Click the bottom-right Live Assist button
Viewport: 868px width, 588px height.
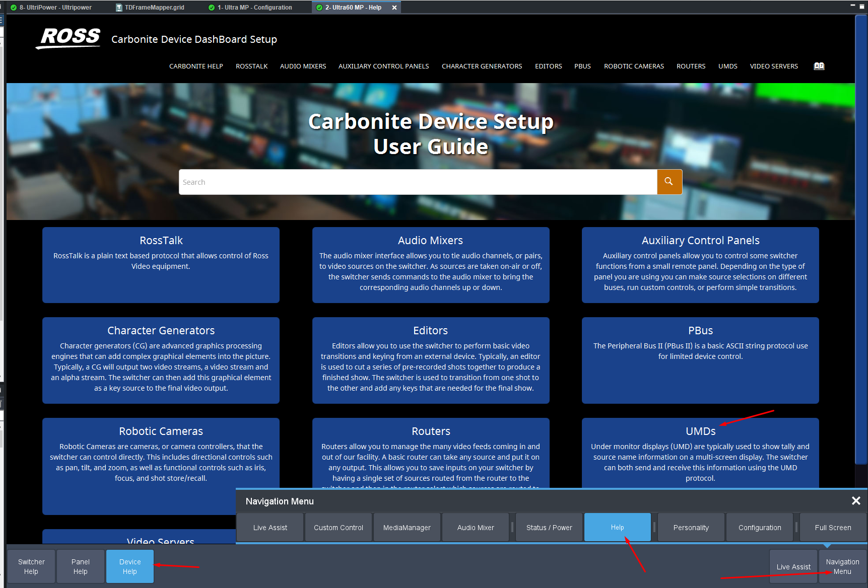(793, 566)
